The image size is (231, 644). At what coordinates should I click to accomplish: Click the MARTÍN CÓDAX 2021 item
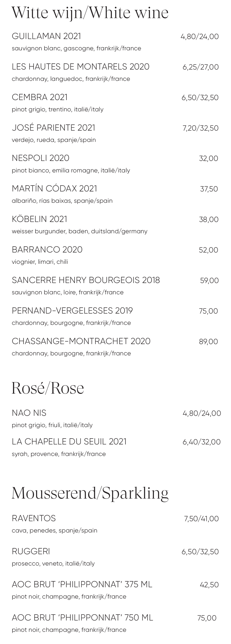click(x=55, y=188)
